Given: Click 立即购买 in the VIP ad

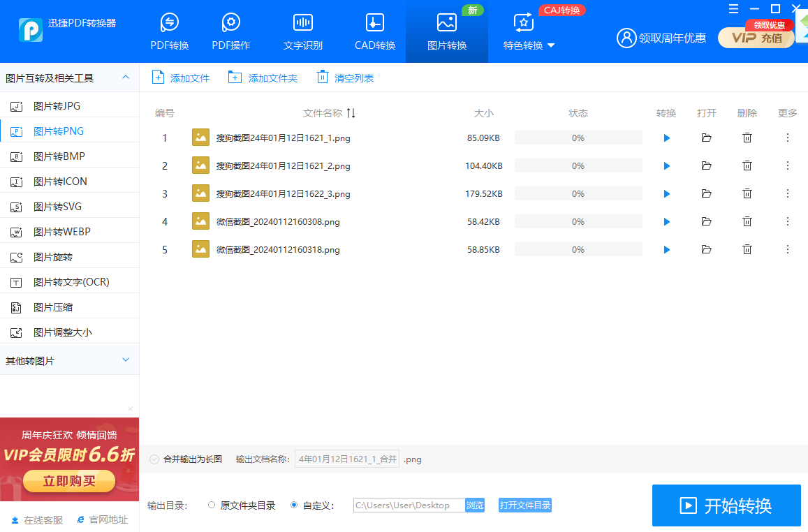Looking at the screenshot, I should pyautogui.click(x=69, y=481).
